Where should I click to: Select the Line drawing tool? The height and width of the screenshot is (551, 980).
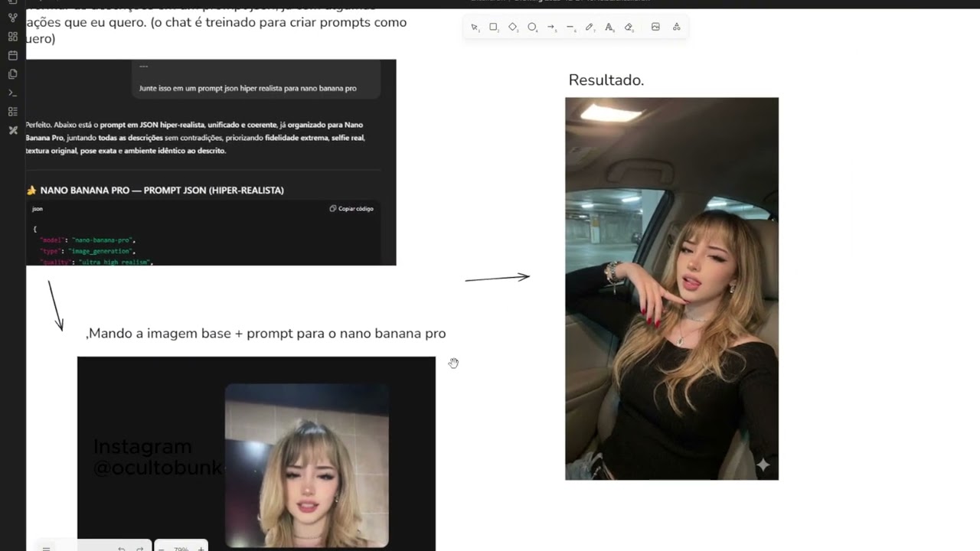tap(570, 27)
